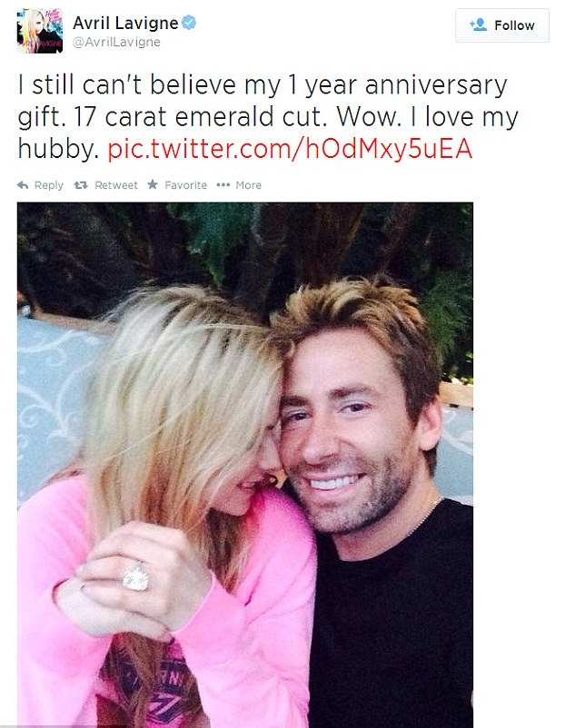Open the pic.twitter.com/hOdMxy5uEA link
575x728 pixels.
pyautogui.click(x=290, y=149)
